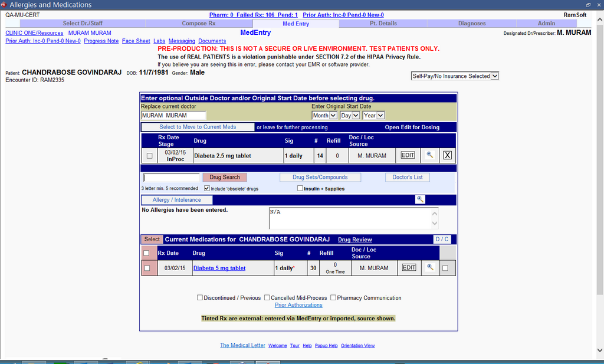Click magnifier icon in Allergy / Intolerance bar
The height and width of the screenshot is (364, 604).
(420, 199)
